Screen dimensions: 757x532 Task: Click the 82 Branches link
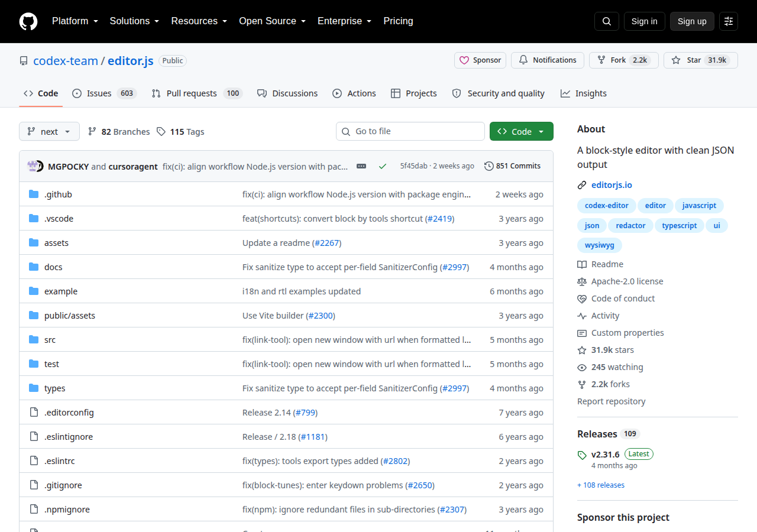(x=119, y=132)
